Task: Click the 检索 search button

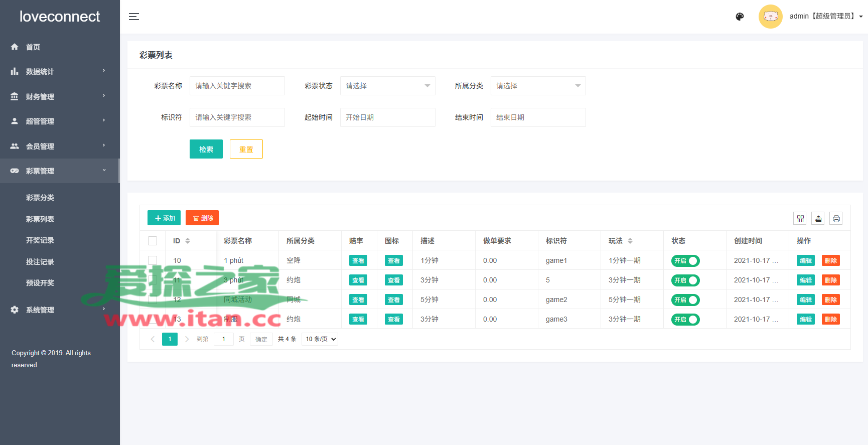Action: coord(206,149)
